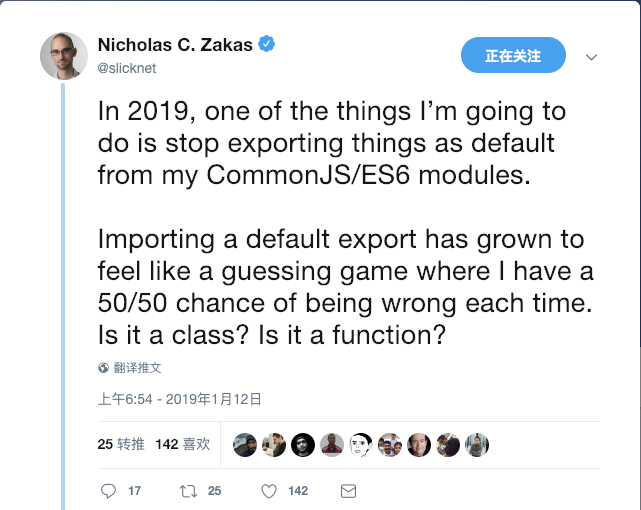Toggle the blue following (正在关注) button

513,56
